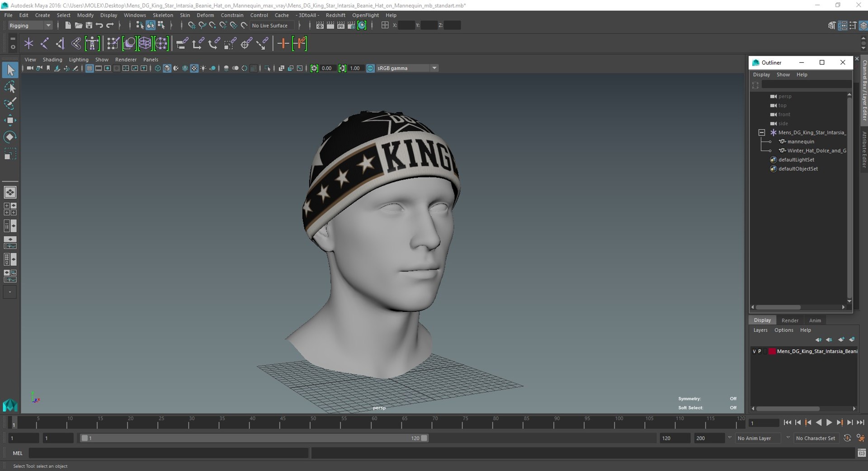
Task: Open the Create Lattice shelf tool
Action: (x=145, y=44)
